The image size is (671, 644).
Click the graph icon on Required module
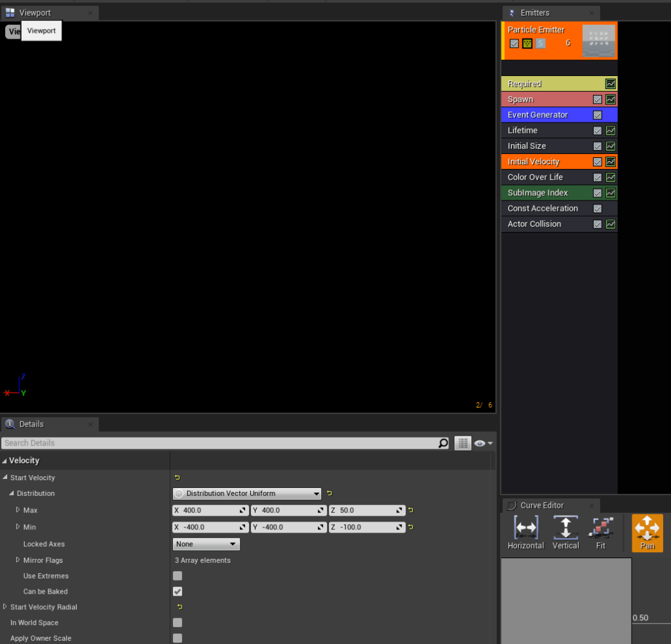click(611, 84)
